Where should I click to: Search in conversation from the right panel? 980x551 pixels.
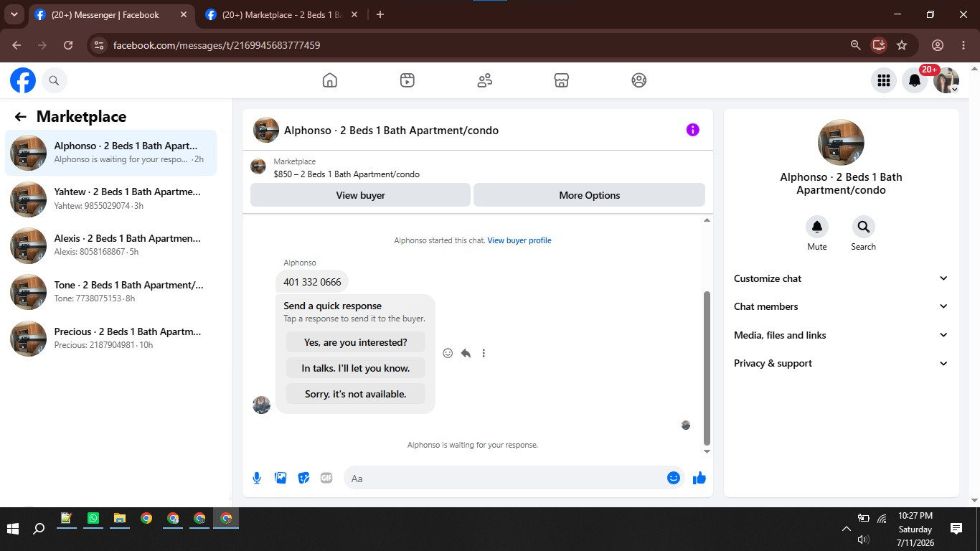[863, 227]
